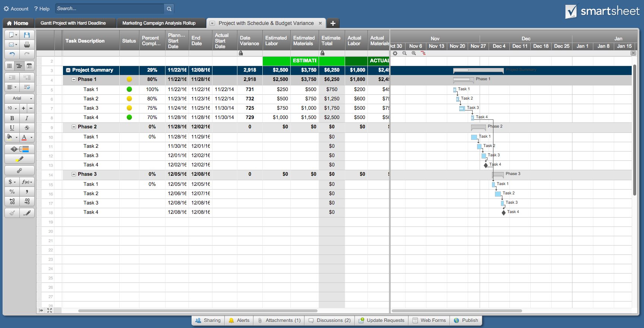Click the Save floppy disk icon
The height and width of the screenshot is (328, 644).
27,35
